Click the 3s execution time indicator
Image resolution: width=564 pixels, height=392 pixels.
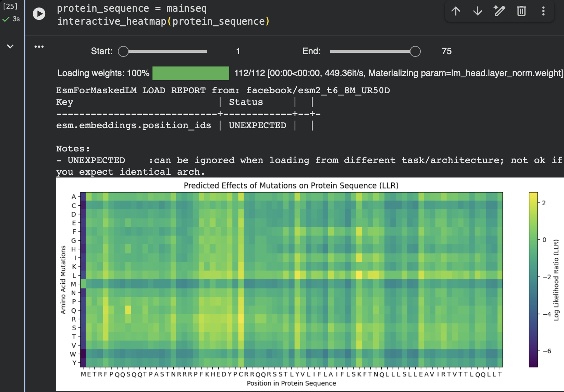coord(16,19)
